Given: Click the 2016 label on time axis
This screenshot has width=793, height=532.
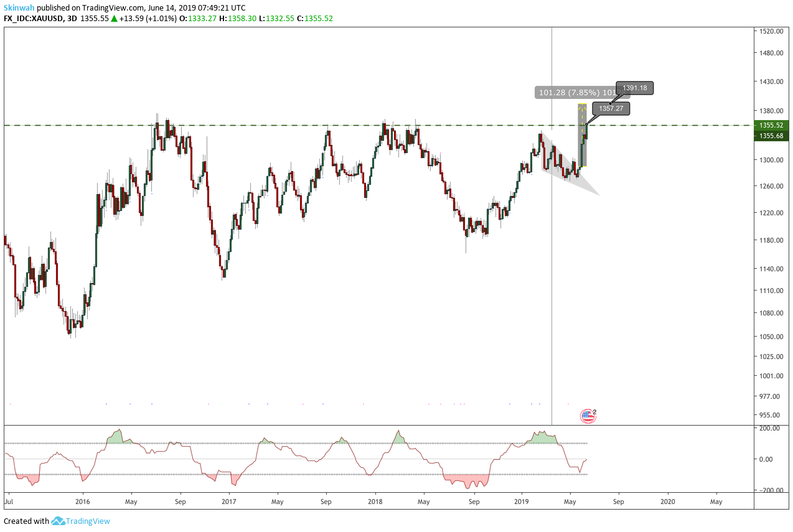Looking at the screenshot, I should coord(82,501).
